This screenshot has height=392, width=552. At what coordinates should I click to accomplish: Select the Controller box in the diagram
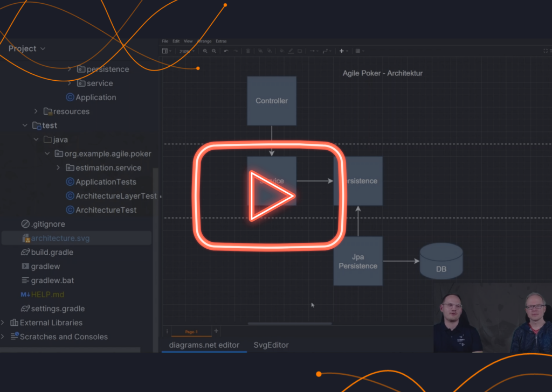coord(272,101)
